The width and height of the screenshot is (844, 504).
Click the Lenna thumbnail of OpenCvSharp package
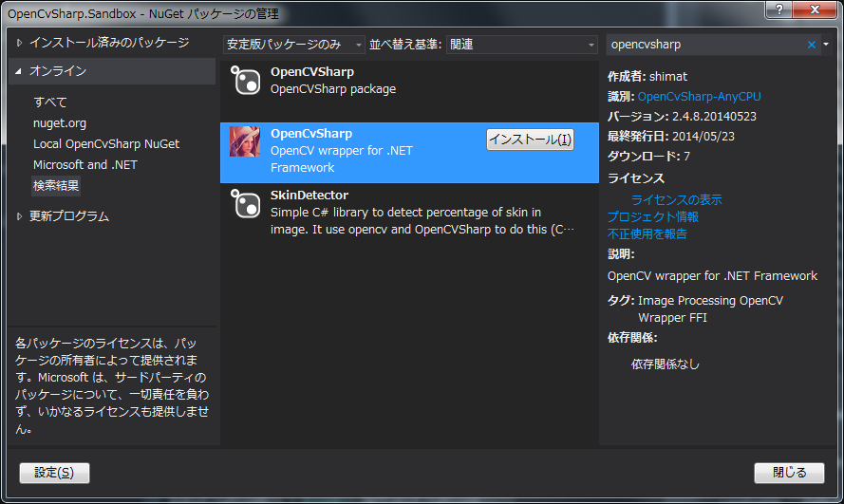click(245, 141)
